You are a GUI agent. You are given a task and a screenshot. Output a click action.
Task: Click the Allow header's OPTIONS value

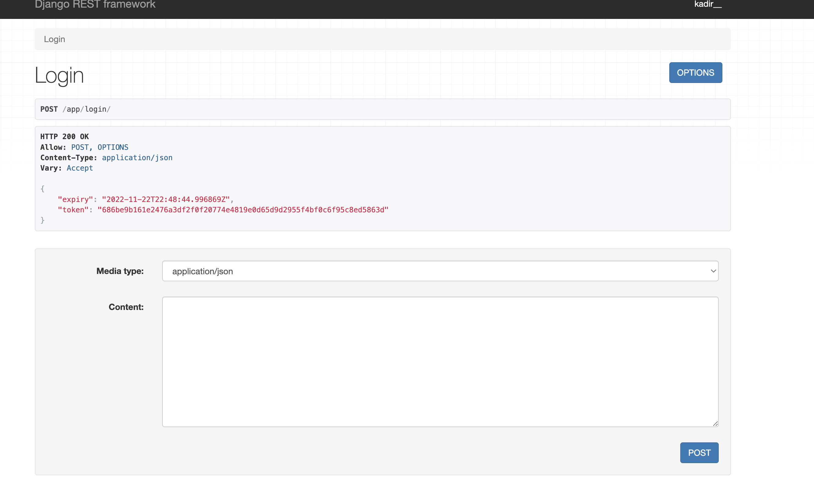click(112, 147)
